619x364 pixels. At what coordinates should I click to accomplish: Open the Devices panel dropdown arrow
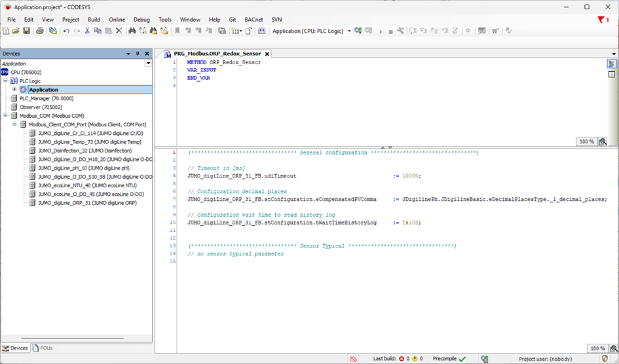(x=128, y=54)
